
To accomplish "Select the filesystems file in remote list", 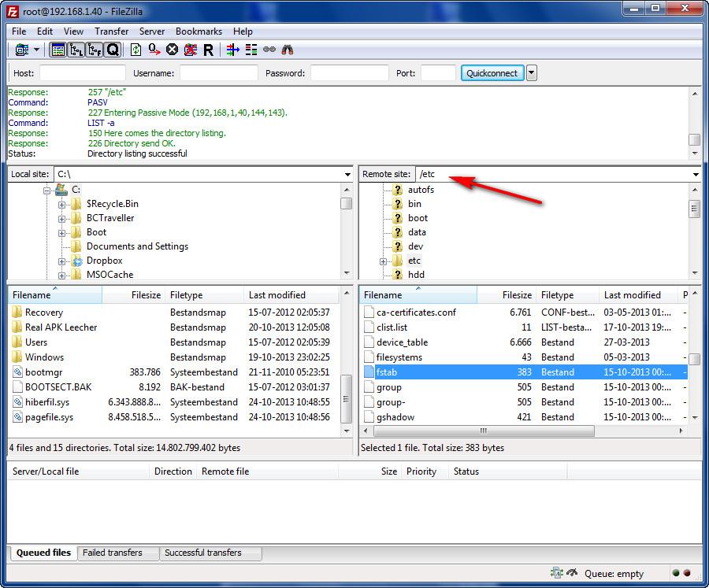I will coord(525,357).
